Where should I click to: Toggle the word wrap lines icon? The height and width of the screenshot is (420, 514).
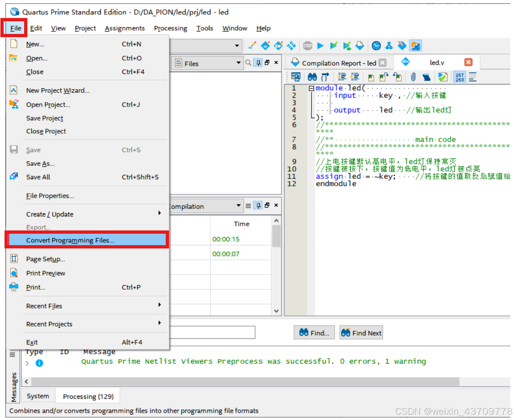tap(473, 77)
